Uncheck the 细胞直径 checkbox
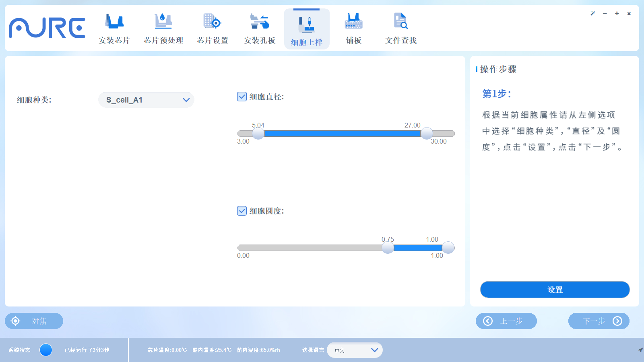This screenshot has width=644, height=362. click(242, 97)
